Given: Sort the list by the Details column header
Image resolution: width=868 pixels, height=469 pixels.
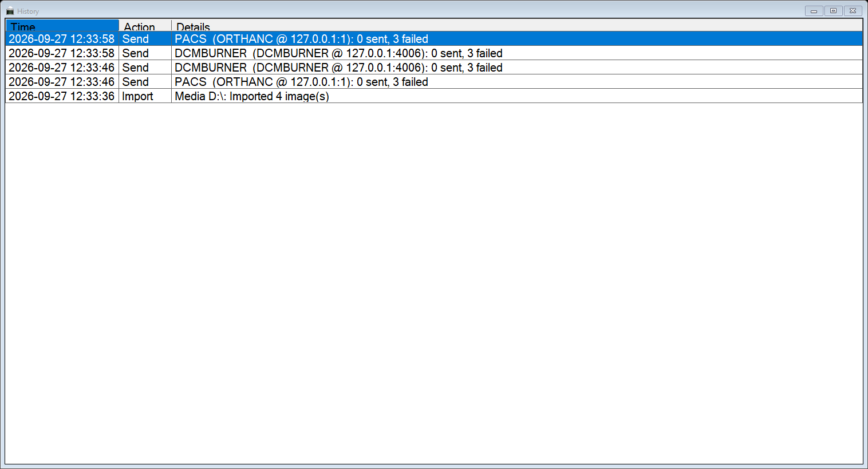Looking at the screenshot, I should point(517,26).
